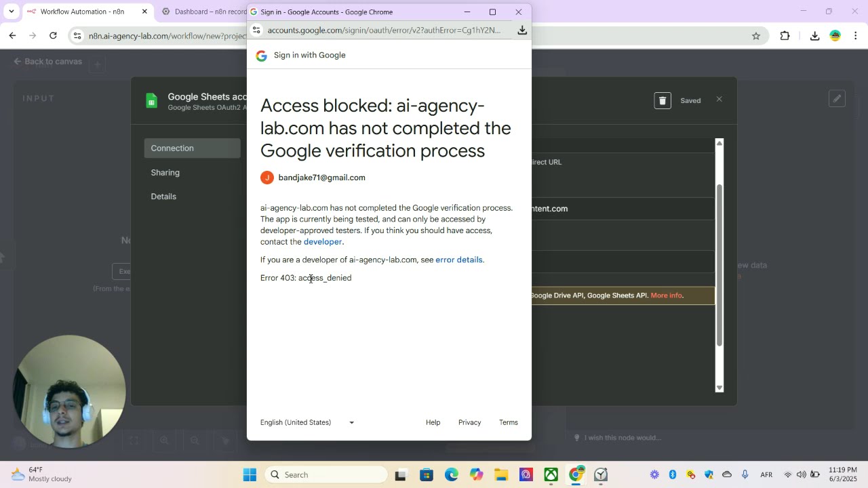This screenshot has width=868, height=488.
Task: Click the browser Back arrow
Action: click(12, 36)
